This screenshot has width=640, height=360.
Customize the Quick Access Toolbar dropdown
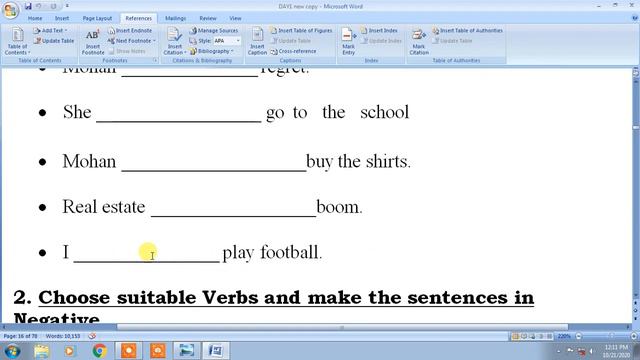(67, 6)
